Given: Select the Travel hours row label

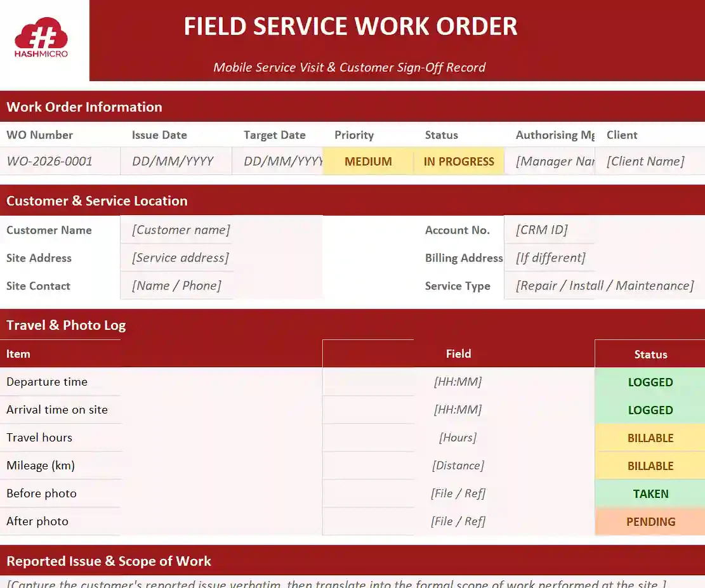Looking at the screenshot, I should point(39,438).
